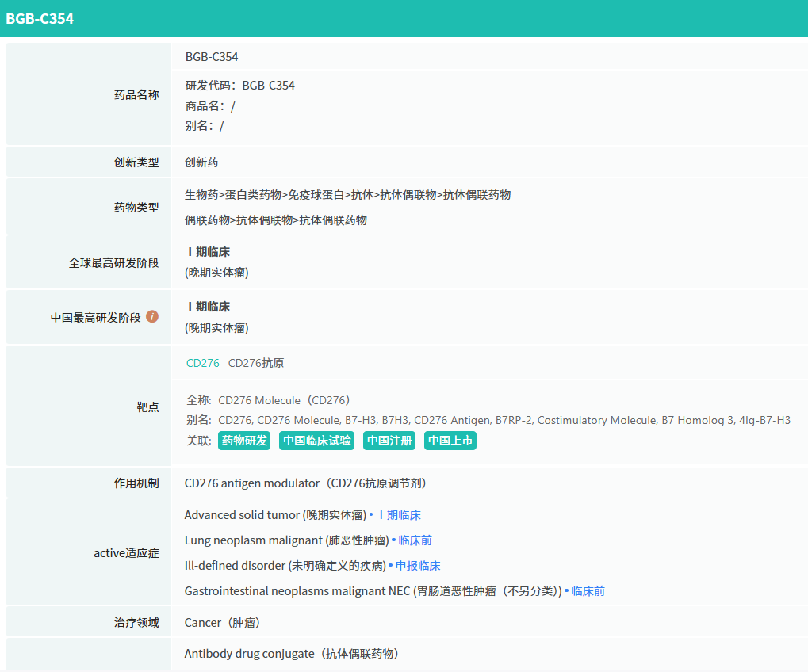Click the 研发代码: BGB-C354 line

click(x=239, y=85)
